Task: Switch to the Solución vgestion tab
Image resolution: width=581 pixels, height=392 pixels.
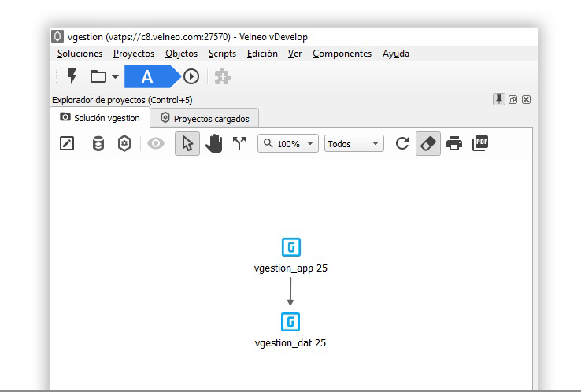Action: [100, 118]
